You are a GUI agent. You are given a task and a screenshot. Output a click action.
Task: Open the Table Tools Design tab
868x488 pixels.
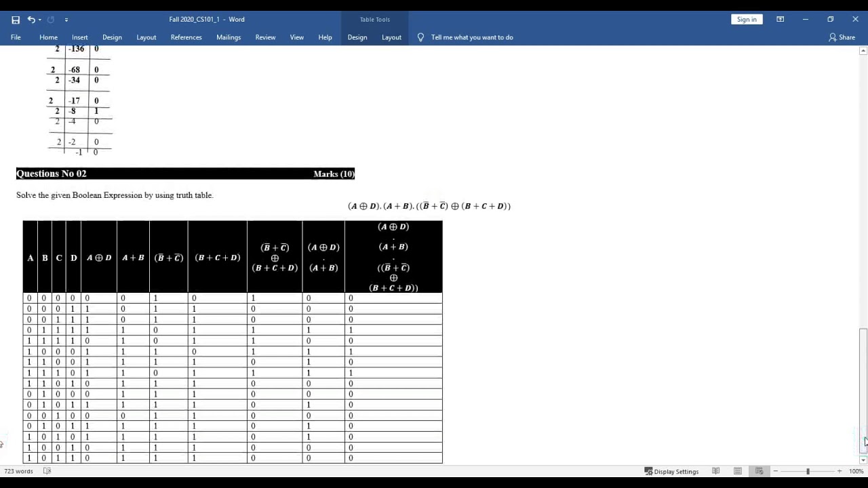click(x=357, y=37)
